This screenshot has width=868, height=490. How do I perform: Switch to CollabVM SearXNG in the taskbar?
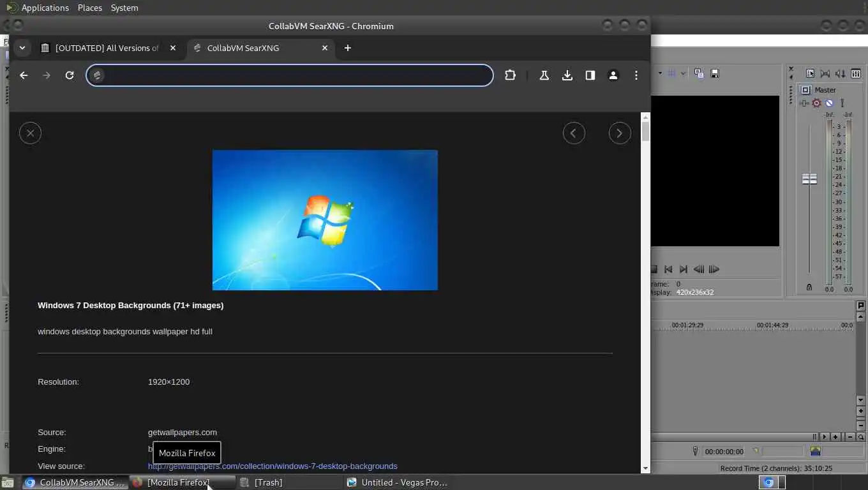tap(75, 482)
